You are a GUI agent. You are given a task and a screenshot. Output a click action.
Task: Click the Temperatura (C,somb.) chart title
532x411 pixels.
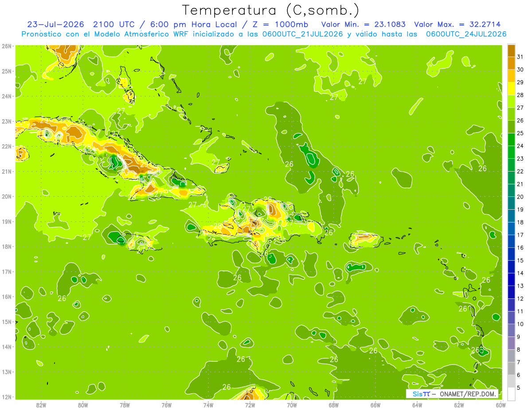270,10
